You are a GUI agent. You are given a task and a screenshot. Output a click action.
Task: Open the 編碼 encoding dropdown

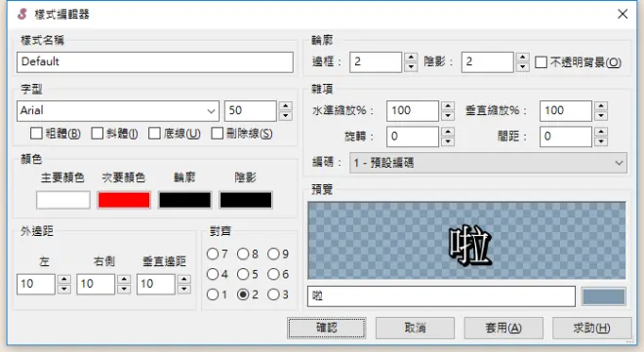[x=488, y=163]
